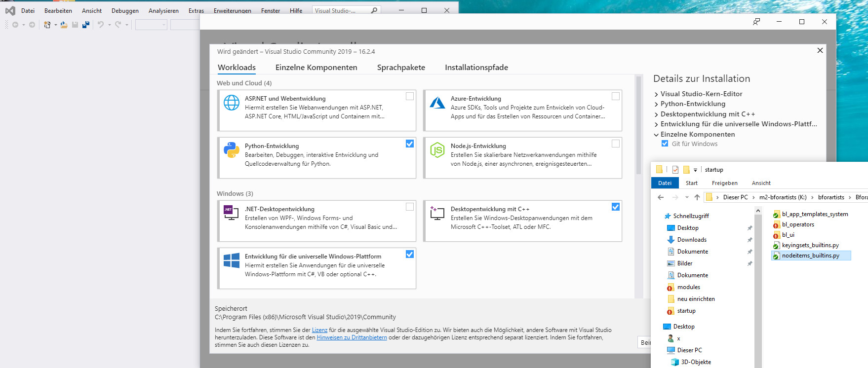Image resolution: width=868 pixels, height=368 pixels.
Task: Click the Undo arrow in toolbar
Action: point(101,25)
